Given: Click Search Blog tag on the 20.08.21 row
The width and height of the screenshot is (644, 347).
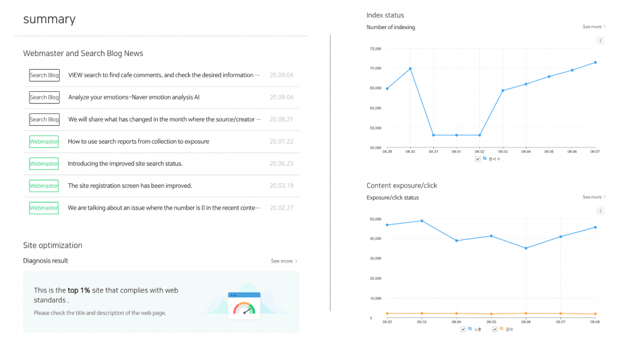Looking at the screenshot, I should coord(44,120).
